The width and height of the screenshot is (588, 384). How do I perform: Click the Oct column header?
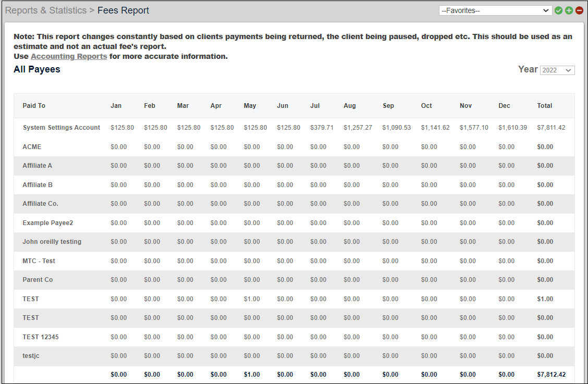tap(426, 106)
